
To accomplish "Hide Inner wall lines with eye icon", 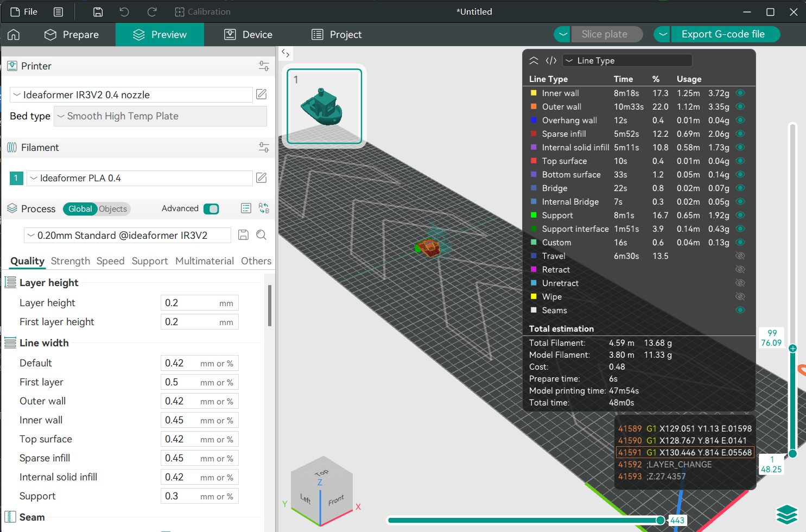I will point(740,93).
